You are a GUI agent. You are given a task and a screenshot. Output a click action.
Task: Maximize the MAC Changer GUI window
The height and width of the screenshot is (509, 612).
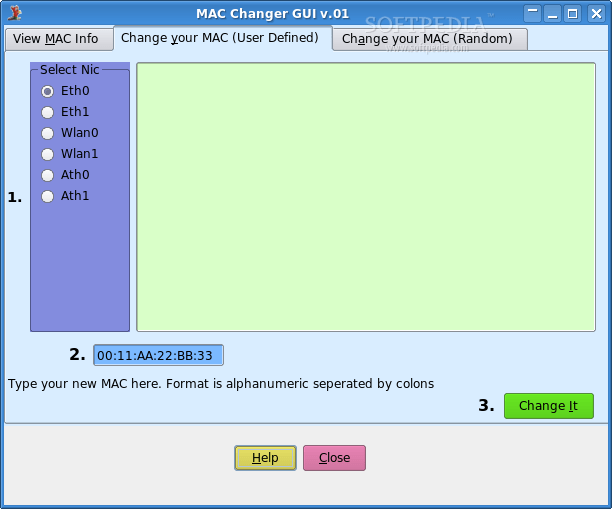pos(573,14)
